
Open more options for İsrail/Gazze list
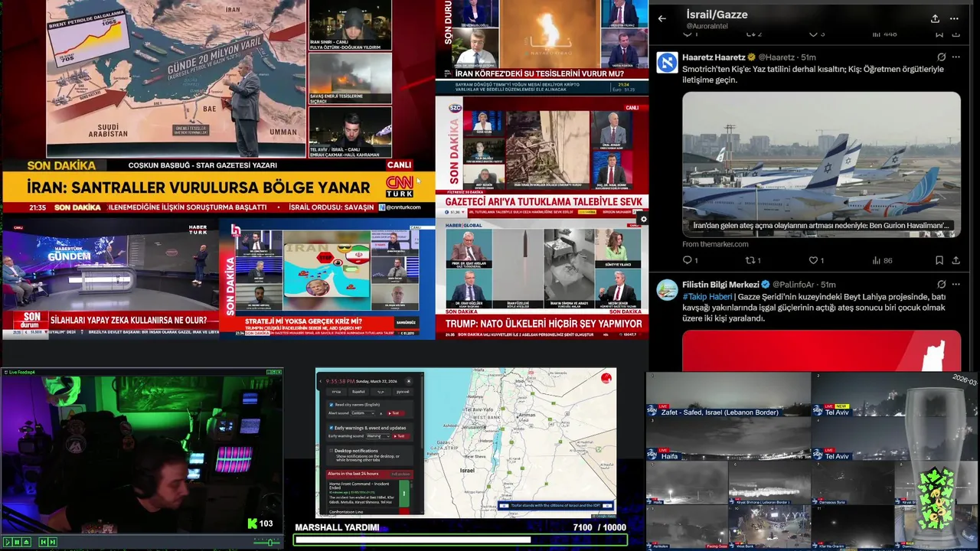(955, 18)
